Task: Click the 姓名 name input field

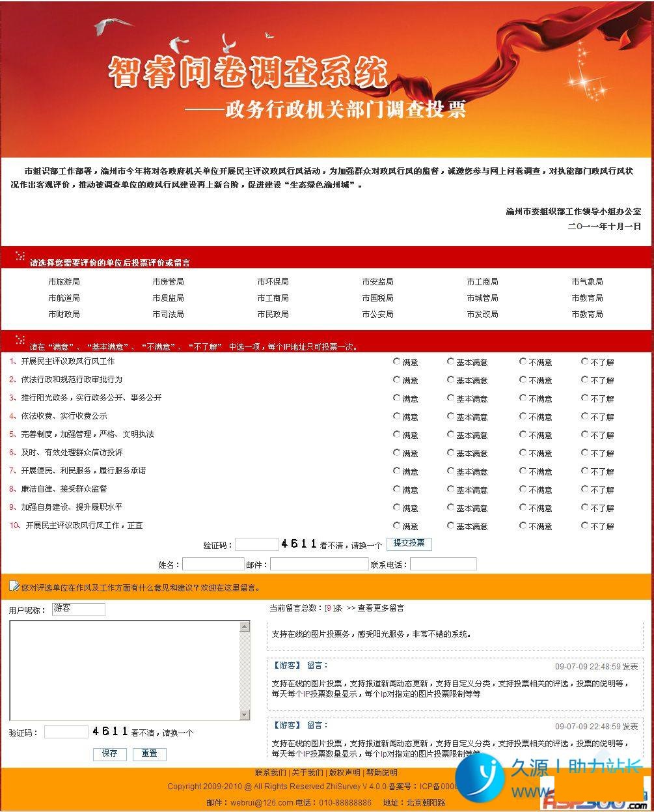Action: (212, 564)
